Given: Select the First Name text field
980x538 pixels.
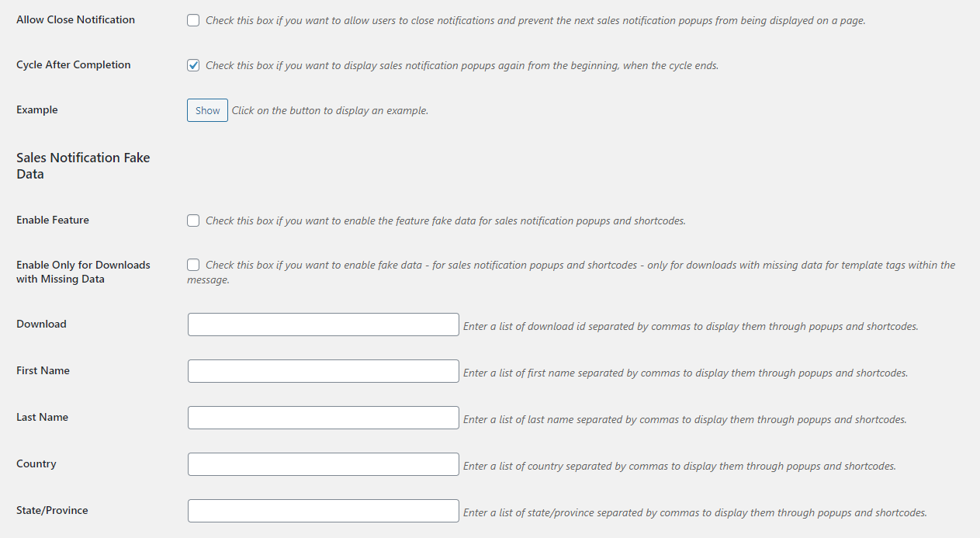Looking at the screenshot, I should (324, 371).
